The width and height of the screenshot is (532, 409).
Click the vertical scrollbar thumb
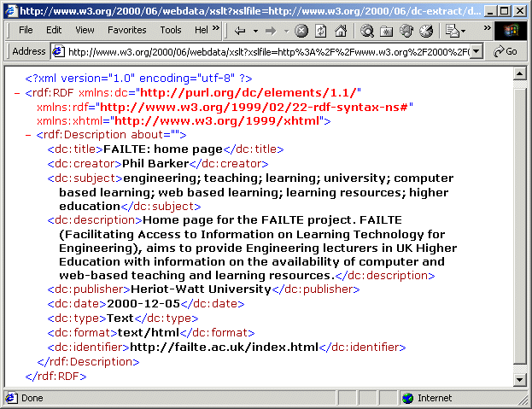[520, 226]
